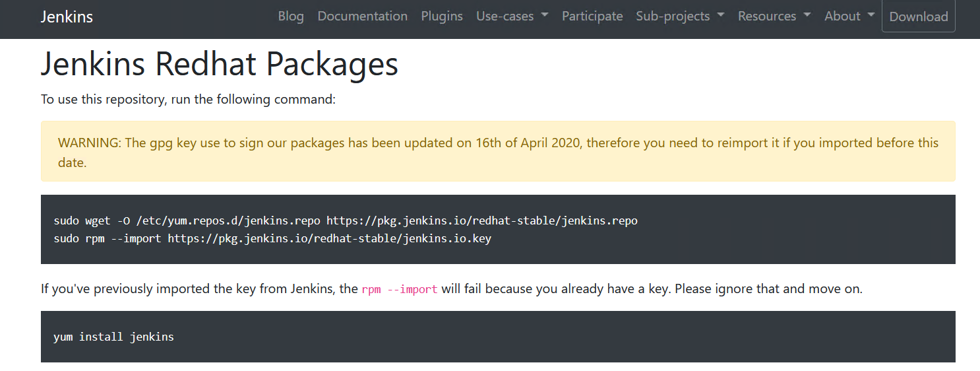Open the Plugins page
The height and width of the screenshot is (371, 980).
(x=442, y=17)
